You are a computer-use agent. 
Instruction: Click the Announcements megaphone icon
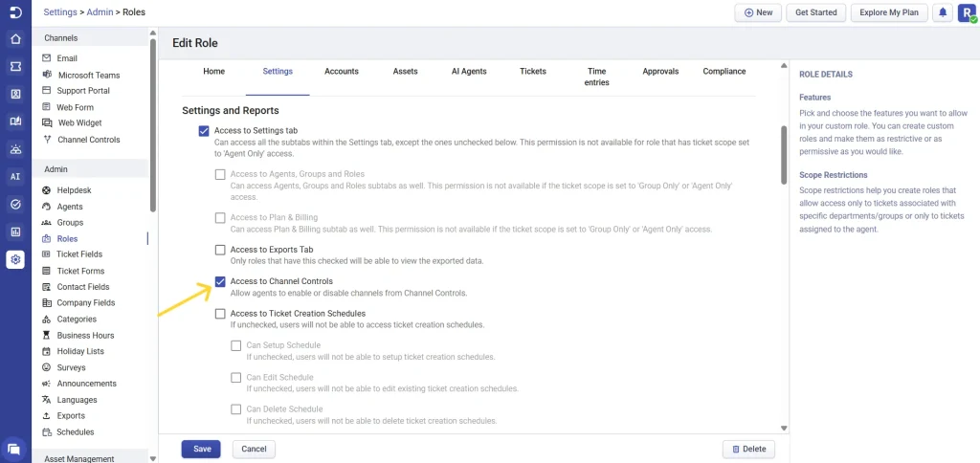pyautogui.click(x=46, y=383)
